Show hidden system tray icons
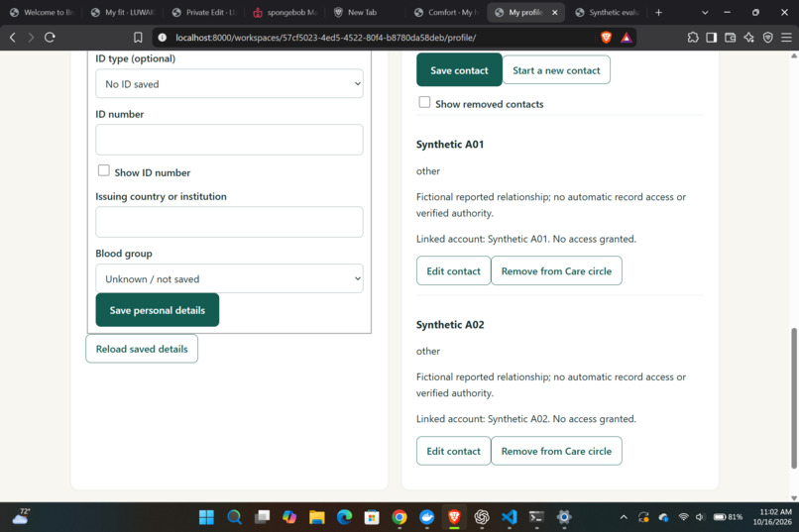This screenshot has height=532, width=799. tap(624, 517)
